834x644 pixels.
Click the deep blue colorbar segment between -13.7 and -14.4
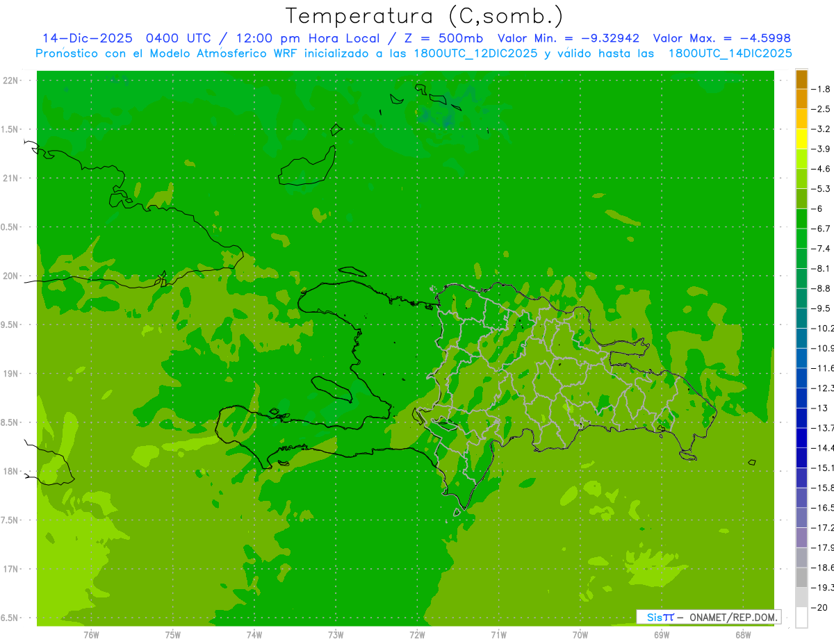(x=801, y=438)
